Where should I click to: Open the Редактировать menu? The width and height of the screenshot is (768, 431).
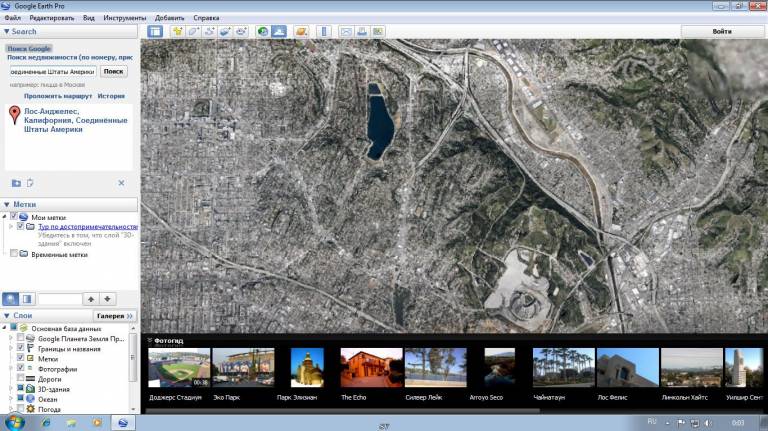tap(52, 18)
